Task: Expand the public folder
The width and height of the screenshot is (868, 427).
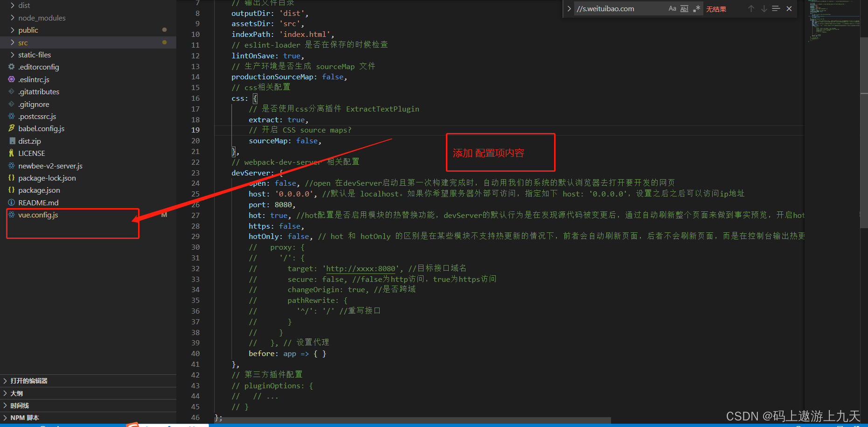Action: coord(88,30)
